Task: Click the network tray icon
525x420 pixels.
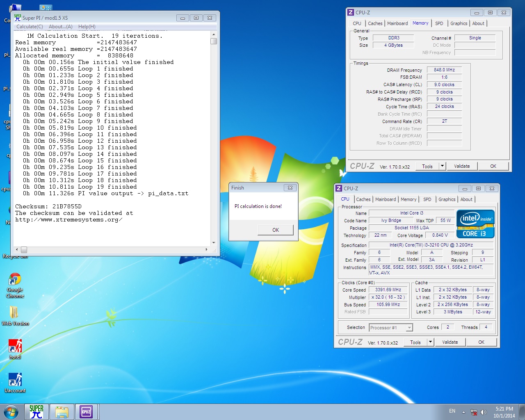Action: [x=474, y=412]
